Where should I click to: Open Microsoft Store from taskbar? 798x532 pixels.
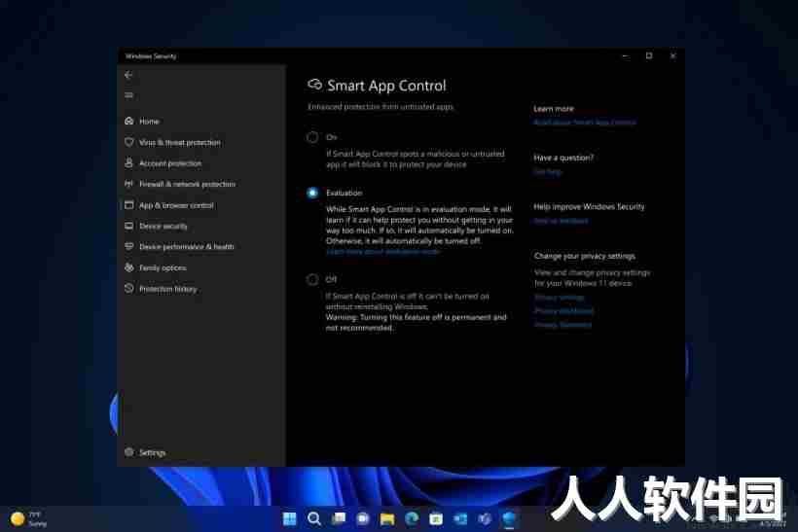tap(436, 518)
